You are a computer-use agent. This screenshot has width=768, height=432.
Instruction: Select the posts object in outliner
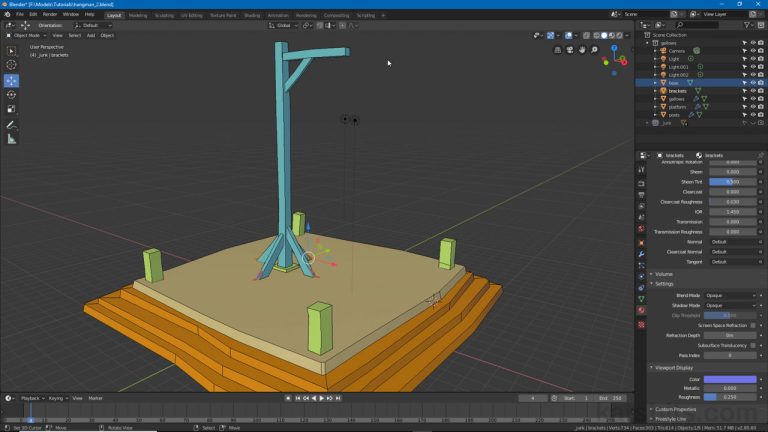coord(674,114)
